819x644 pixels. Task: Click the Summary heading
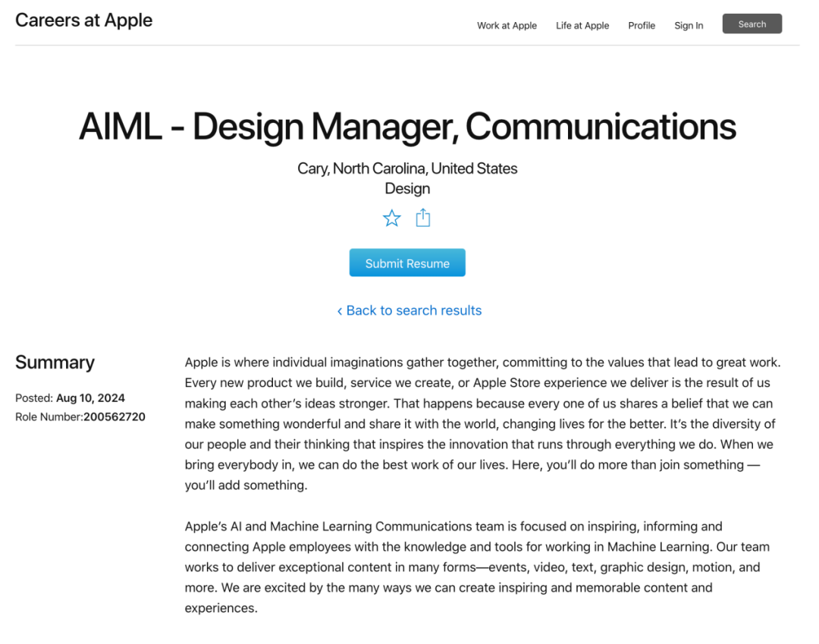55,362
